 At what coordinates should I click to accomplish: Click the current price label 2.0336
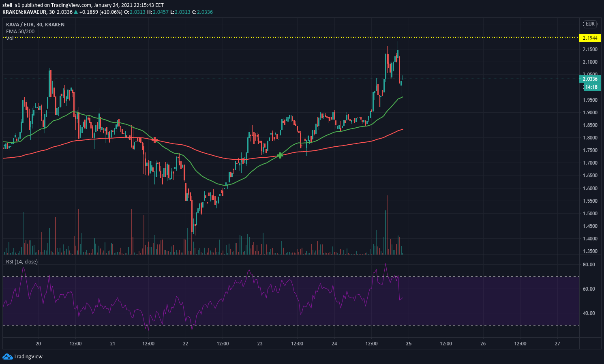pos(590,79)
